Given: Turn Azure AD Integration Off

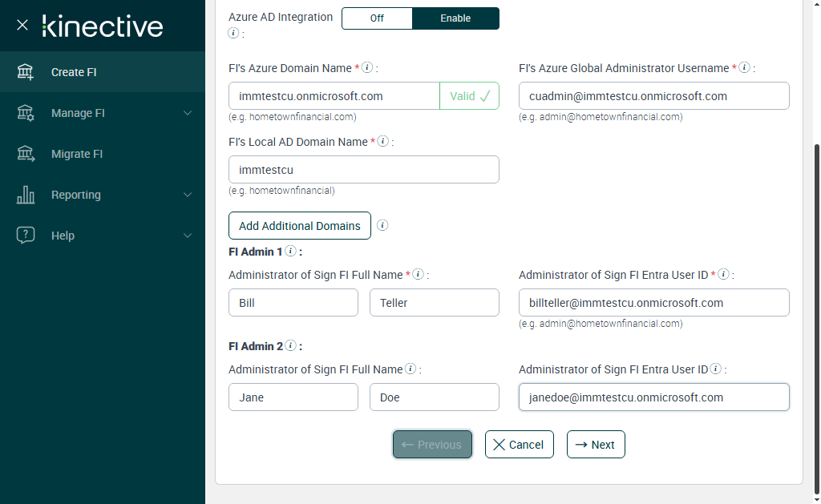Looking at the screenshot, I should (x=377, y=18).
